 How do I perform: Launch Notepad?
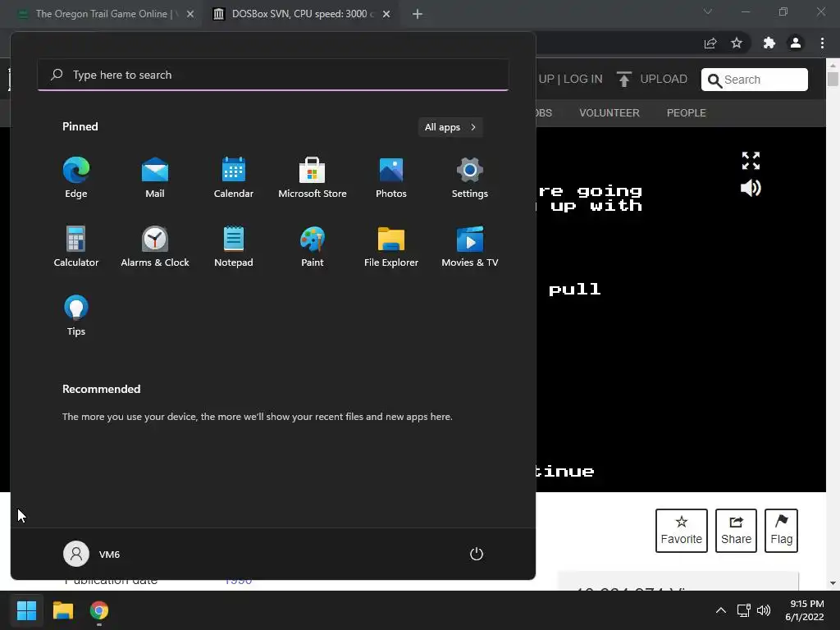click(x=234, y=247)
